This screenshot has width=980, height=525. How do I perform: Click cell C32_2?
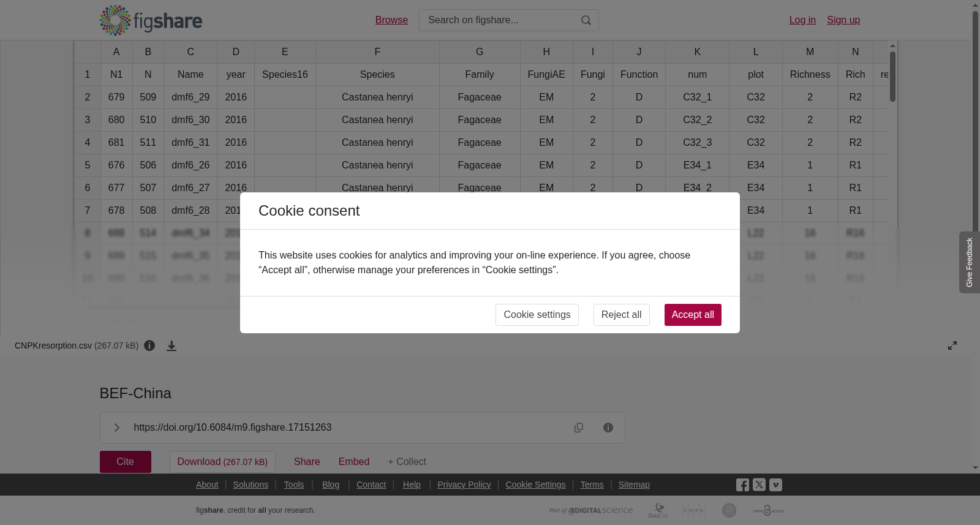point(697,120)
